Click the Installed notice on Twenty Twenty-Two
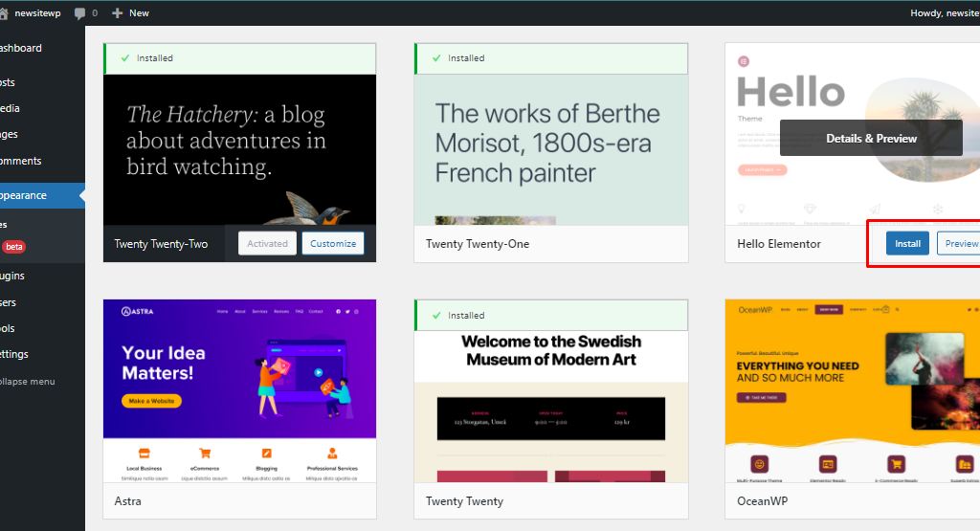Viewport: 980px width, 531px height. coord(240,58)
